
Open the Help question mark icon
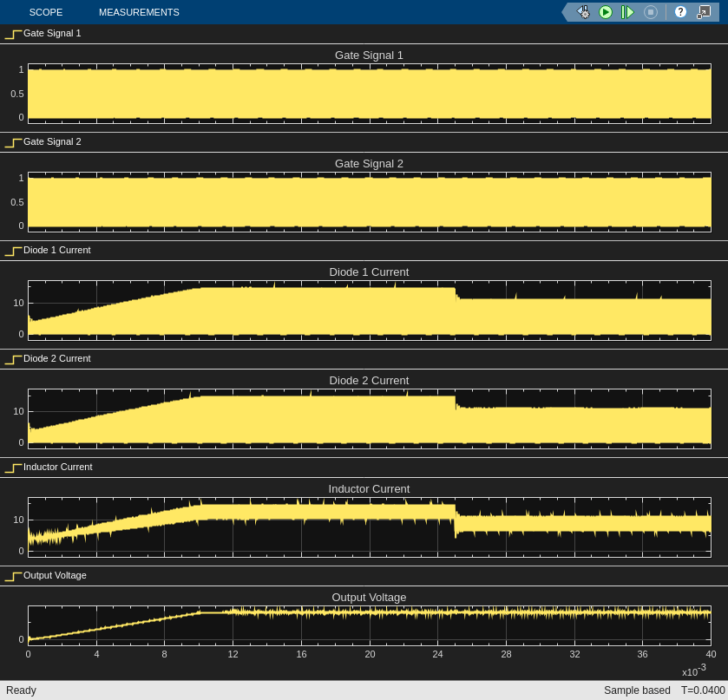[680, 12]
